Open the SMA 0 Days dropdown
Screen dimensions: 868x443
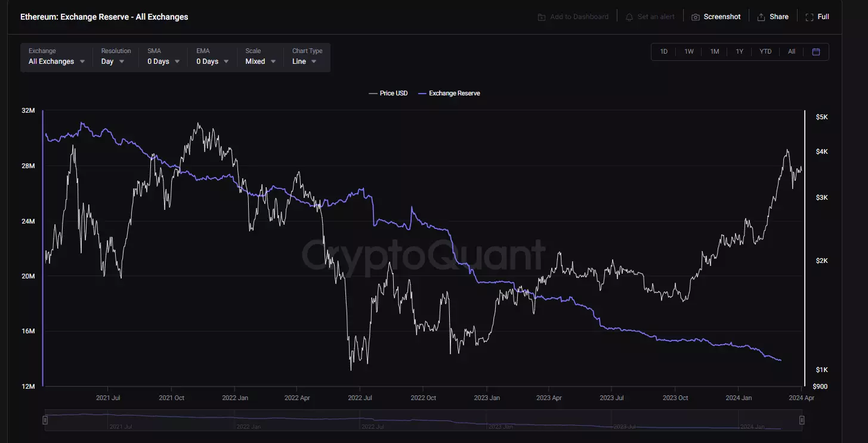coord(163,61)
